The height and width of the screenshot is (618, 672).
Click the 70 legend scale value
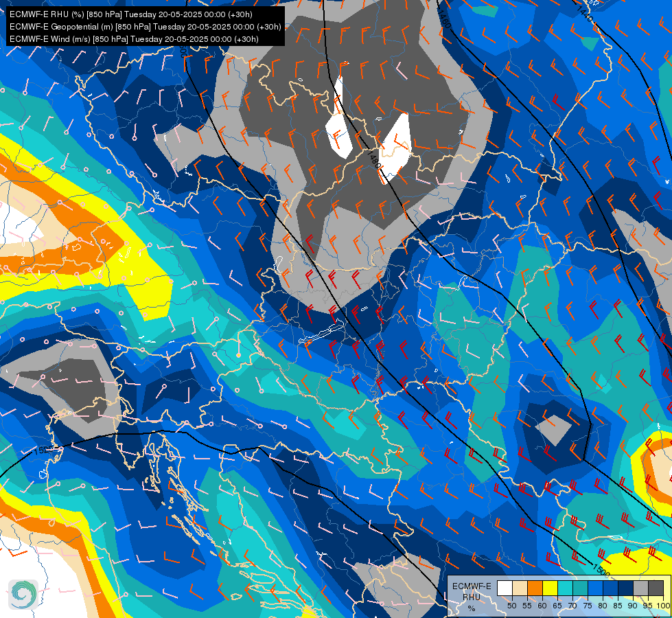pyautogui.click(x=572, y=606)
